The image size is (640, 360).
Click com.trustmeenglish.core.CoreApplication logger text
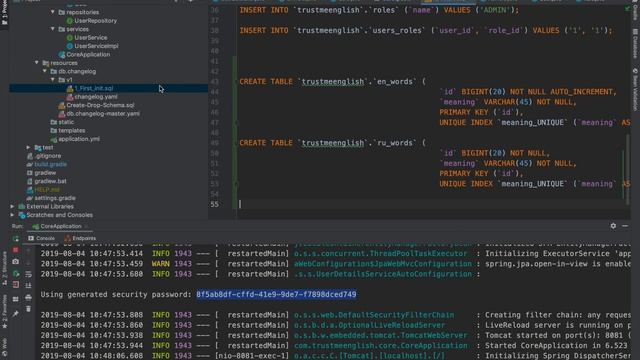(380, 346)
